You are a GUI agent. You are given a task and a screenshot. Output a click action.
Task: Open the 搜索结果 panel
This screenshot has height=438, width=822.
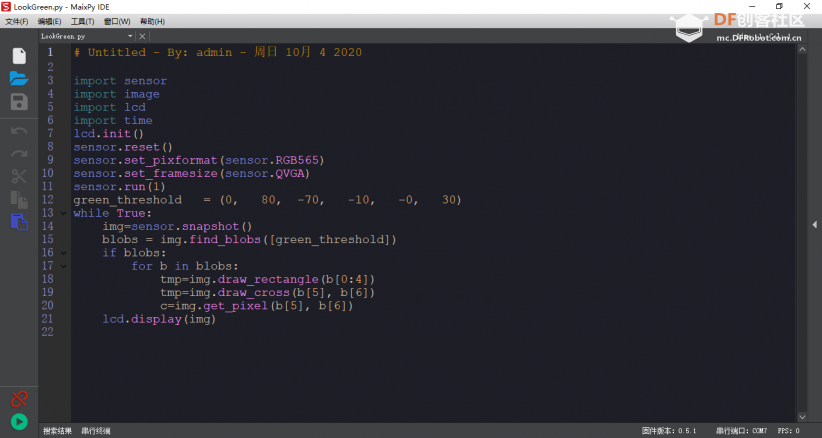point(57,431)
